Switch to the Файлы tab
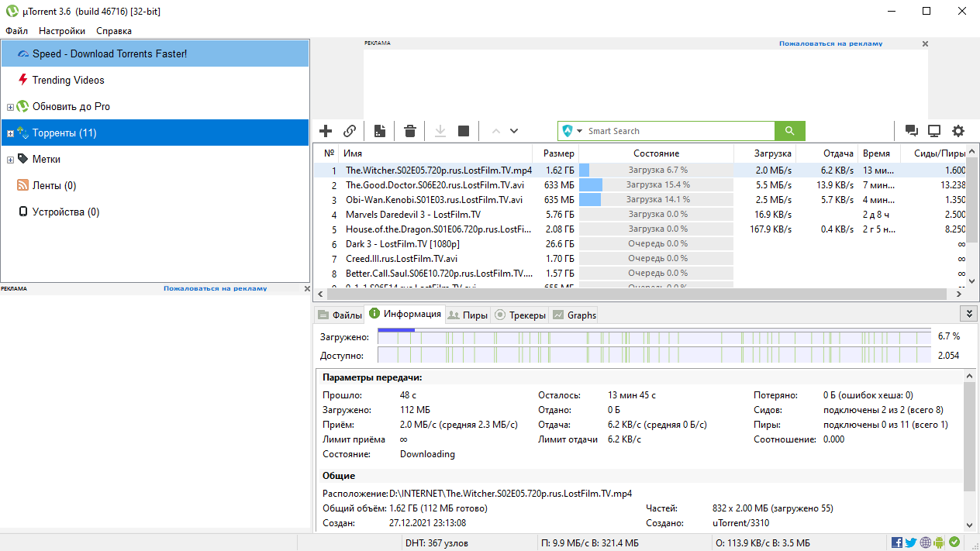 click(x=340, y=315)
